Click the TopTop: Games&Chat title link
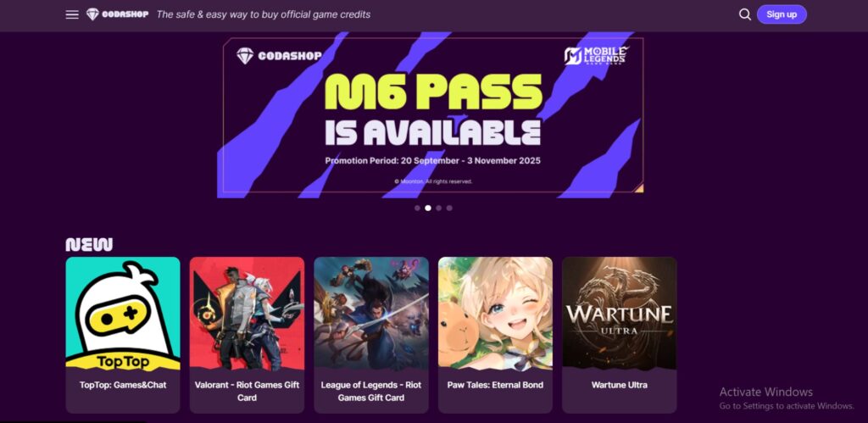868x423 pixels. (123, 385)
